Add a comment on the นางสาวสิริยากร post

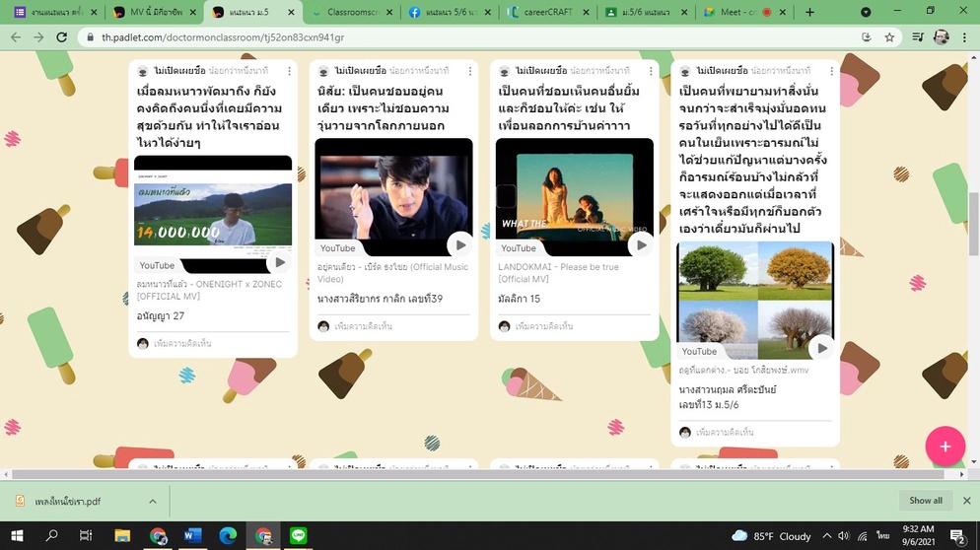click(363, 326)
